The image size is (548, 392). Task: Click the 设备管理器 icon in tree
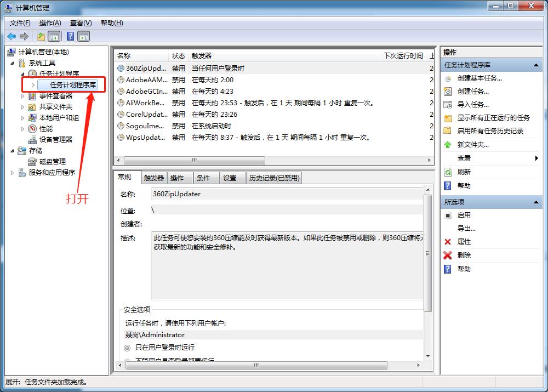click(x=32, y=139)
